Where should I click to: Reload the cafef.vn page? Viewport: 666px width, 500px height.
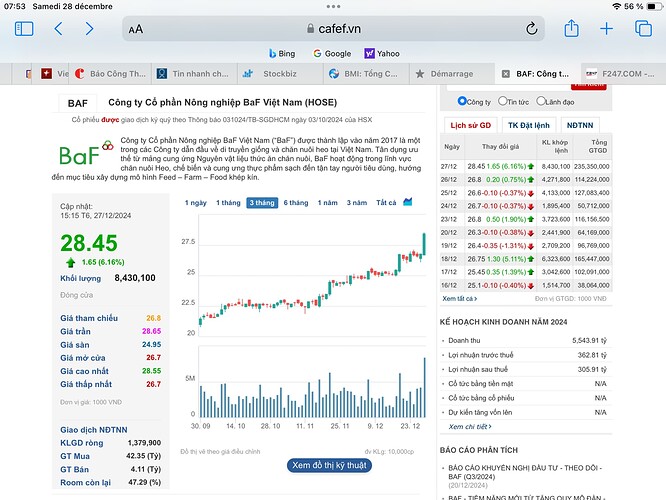[531, 29]
